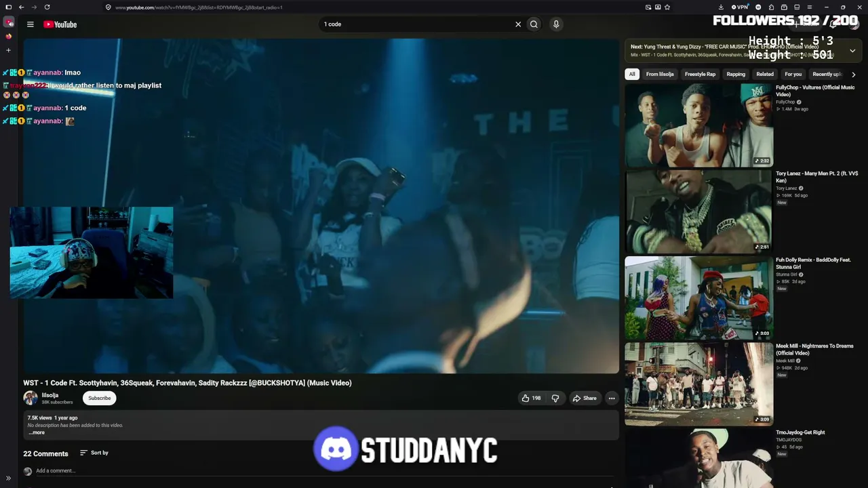Select the From lilsolja filter chip
The width and height of the screenshot is (868, 488).
click(x=660, y=74)
